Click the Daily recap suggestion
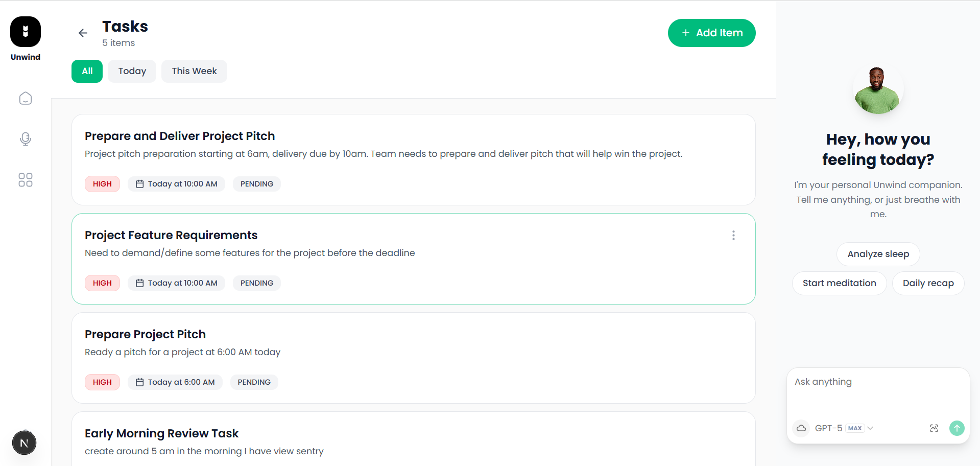Viewport: 980px width, 466px height. pos(928,283)
